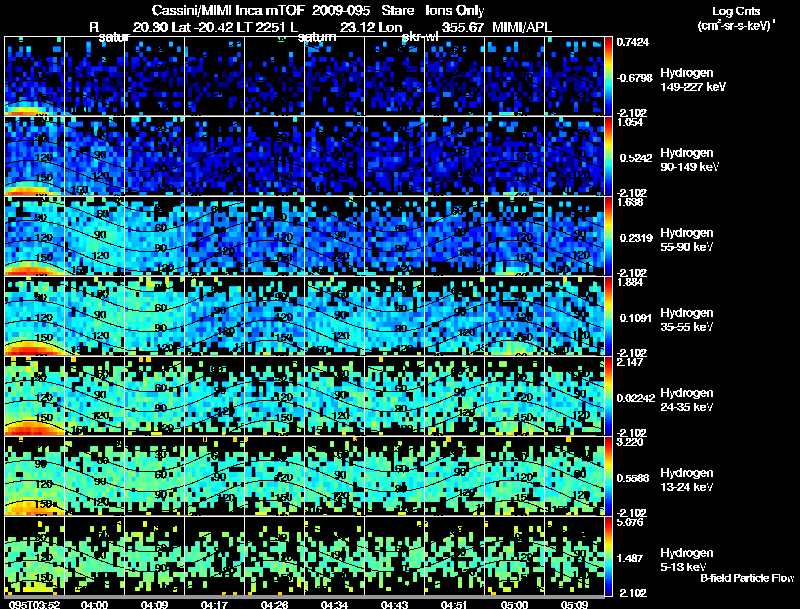This screenshot has width=800, height=609.
Task: Click the 5.076 color scale value
Action: point(630,523)
